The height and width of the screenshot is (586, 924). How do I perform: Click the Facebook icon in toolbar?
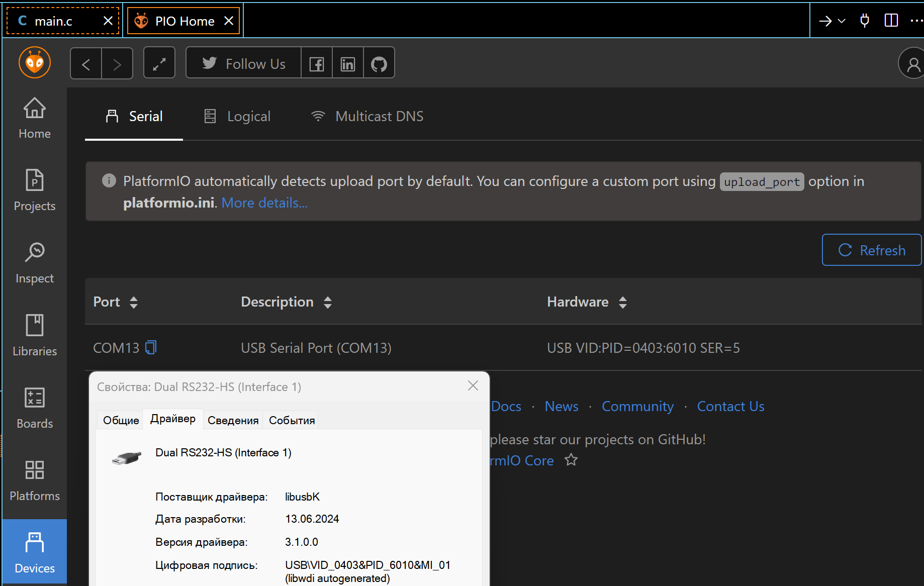[316, 64]
